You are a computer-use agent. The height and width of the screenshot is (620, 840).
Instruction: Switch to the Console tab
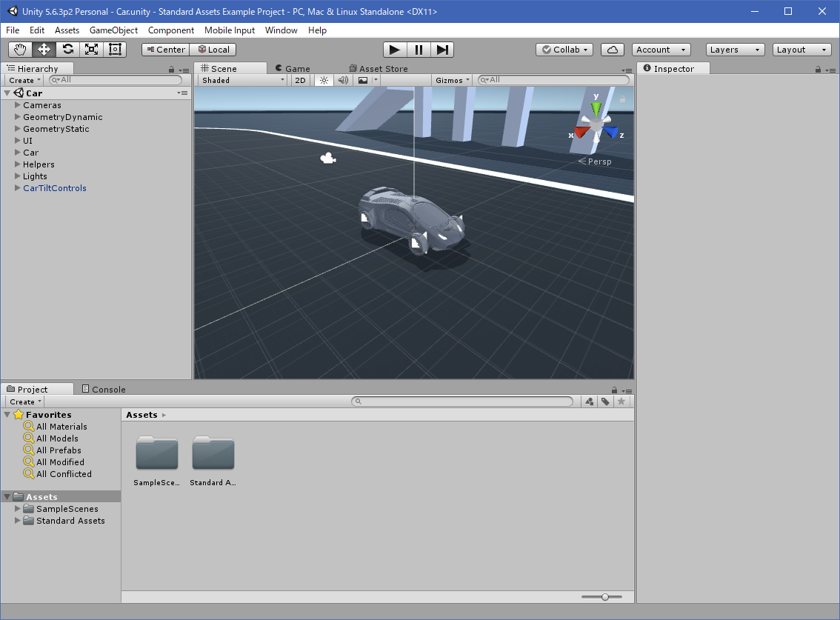point(103,389)
